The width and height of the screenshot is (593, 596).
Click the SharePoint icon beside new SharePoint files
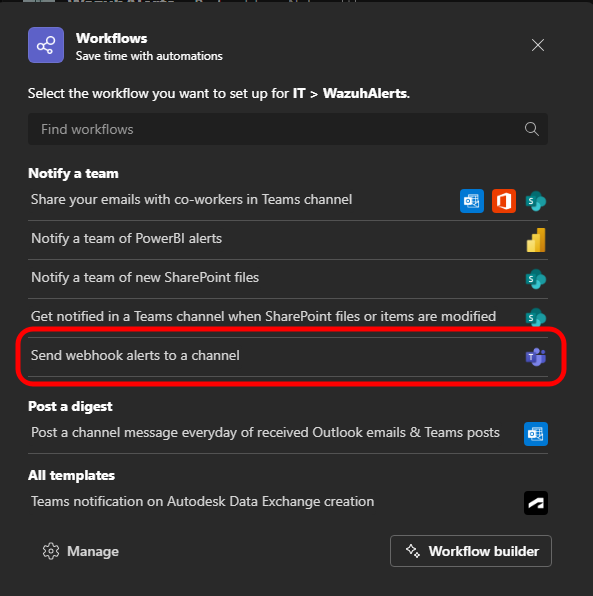point(536,279)
